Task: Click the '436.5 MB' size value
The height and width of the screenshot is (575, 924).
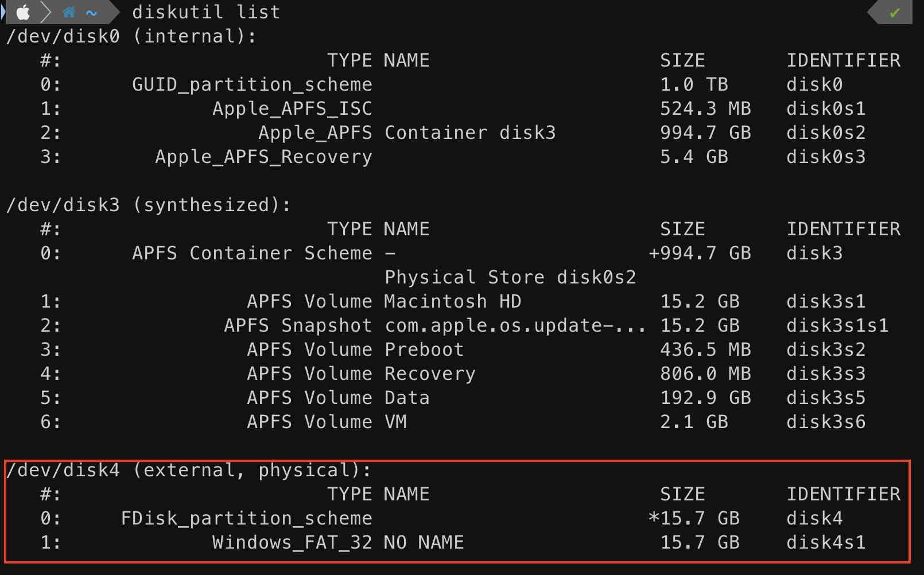Action: point(705,349)
